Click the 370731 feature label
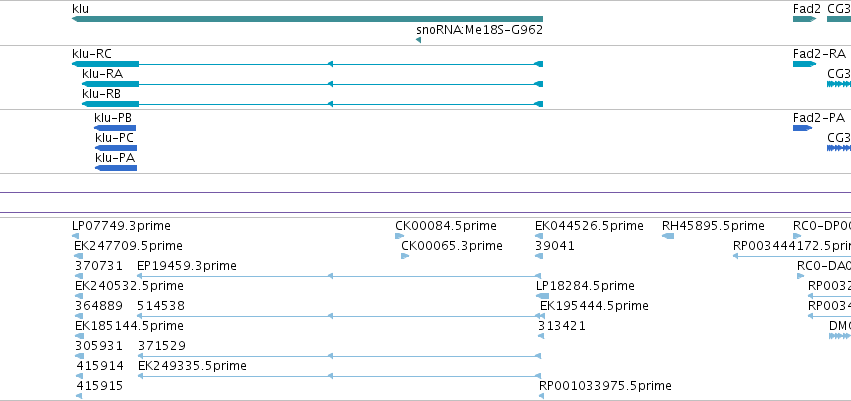This screenshot has height=401, width=851. coord(99,266)
